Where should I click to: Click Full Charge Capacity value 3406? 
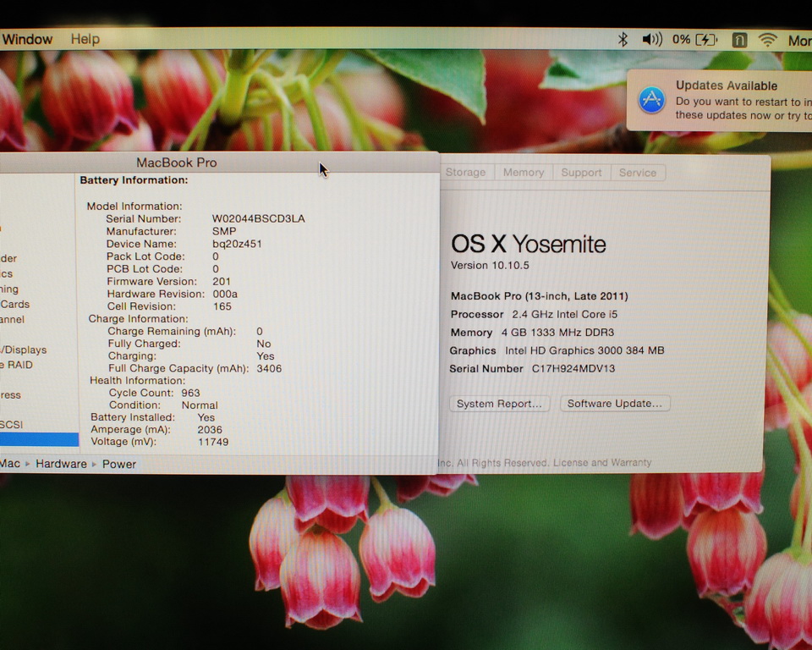pos(269,368)
